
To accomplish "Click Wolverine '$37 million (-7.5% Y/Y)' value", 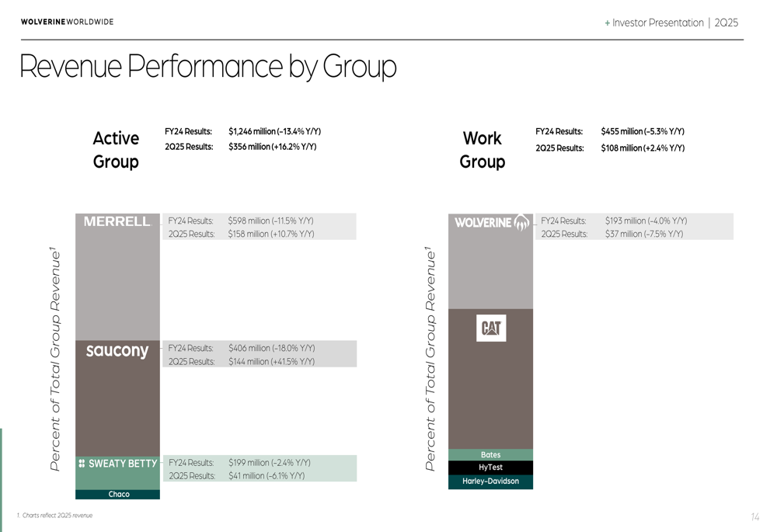I will click(x=644, y=234).
